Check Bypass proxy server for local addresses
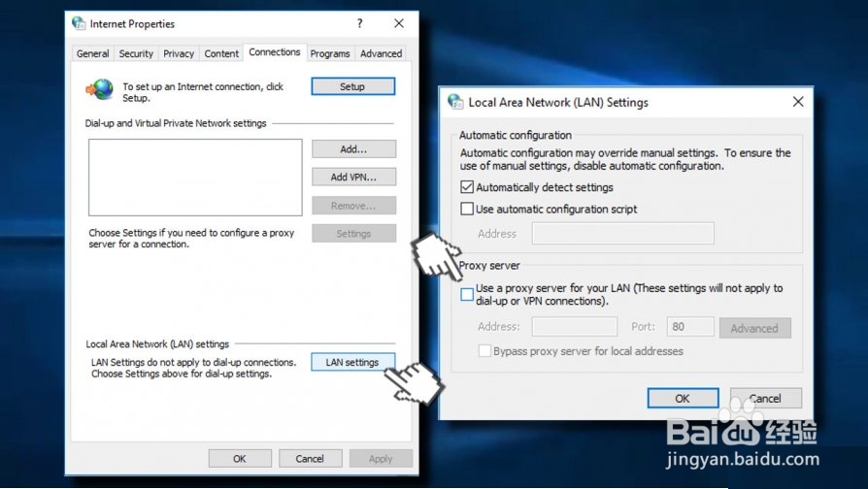Screen dimensions: 868x489 (484, 350)
